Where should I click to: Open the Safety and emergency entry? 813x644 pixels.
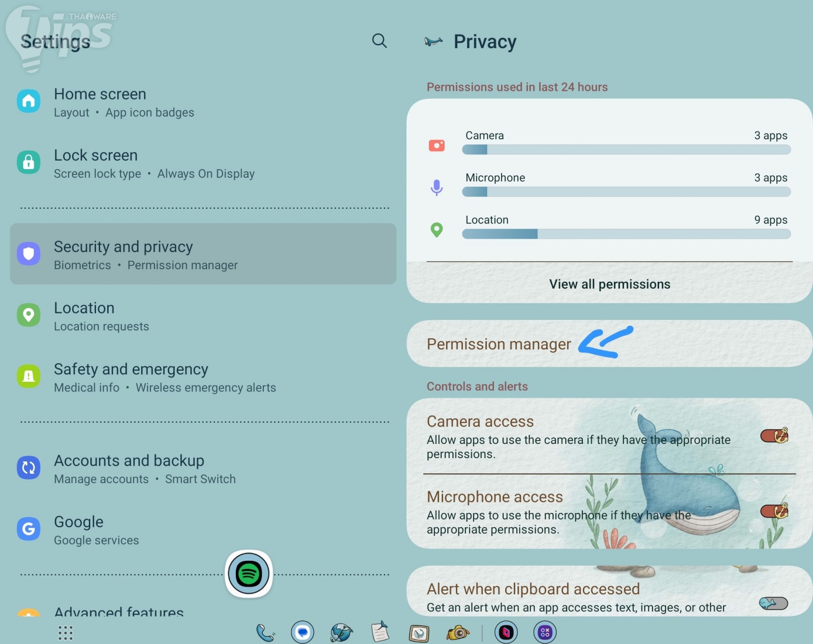(x=203, y=377)
